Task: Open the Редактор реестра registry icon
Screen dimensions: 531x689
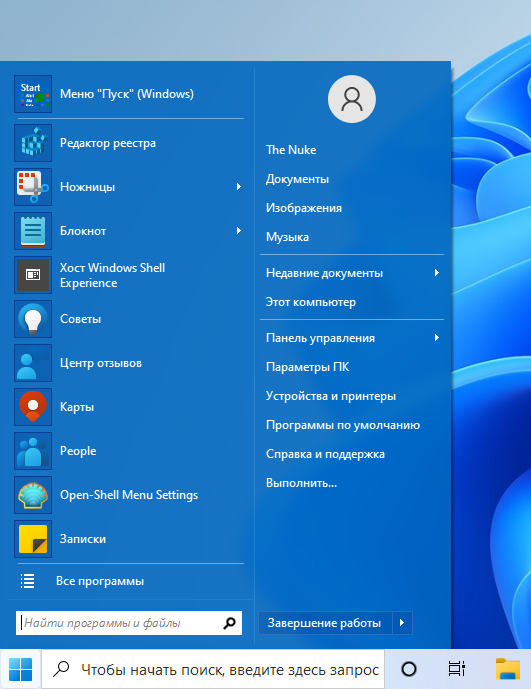Action: click(x=33, y=143)
